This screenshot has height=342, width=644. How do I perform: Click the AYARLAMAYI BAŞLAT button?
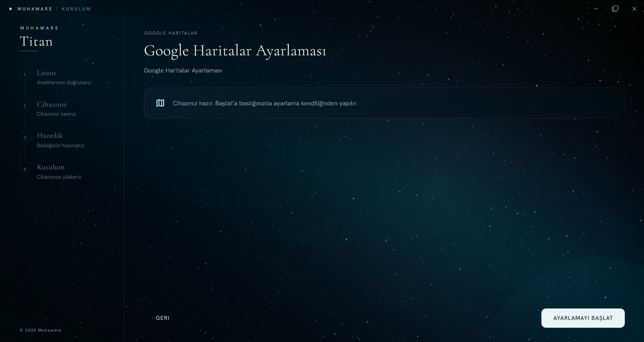click(x=583, y=318)
